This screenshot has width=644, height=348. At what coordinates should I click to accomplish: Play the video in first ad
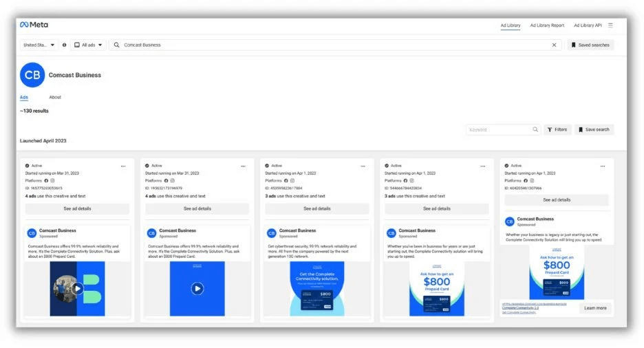coord(78,288)
